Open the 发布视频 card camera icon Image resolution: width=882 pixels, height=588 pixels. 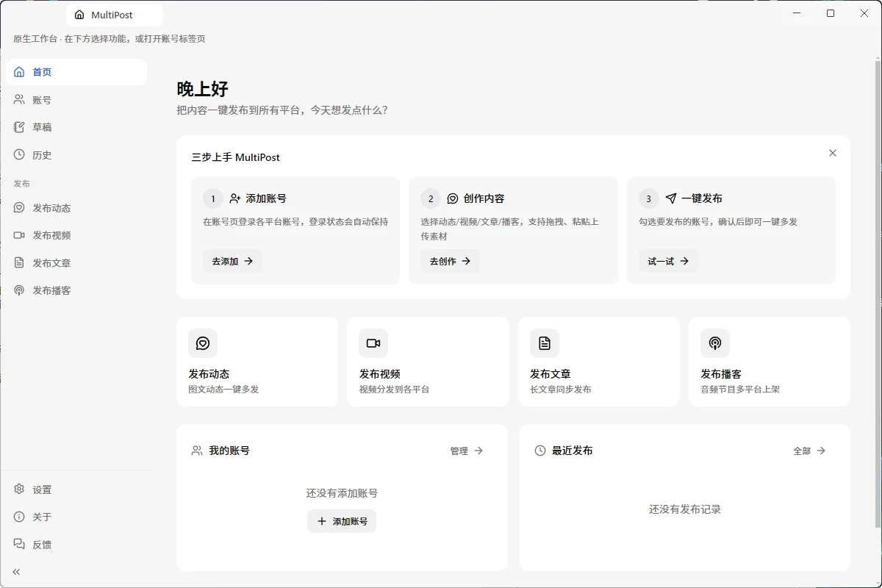[373, 343]
